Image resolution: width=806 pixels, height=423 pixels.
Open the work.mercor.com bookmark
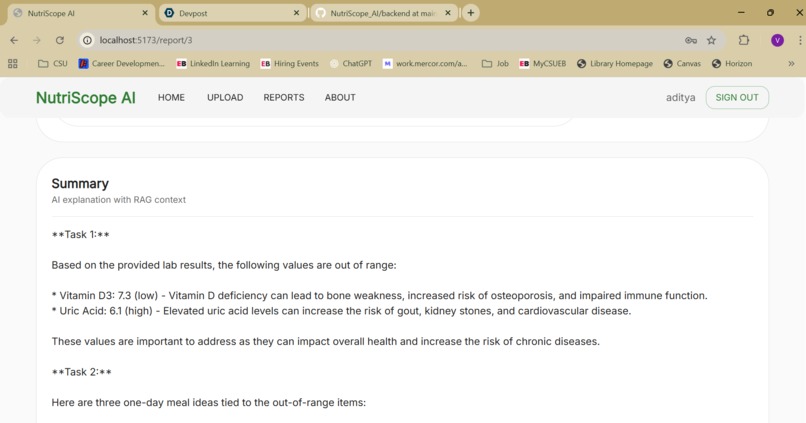[425, 64]
